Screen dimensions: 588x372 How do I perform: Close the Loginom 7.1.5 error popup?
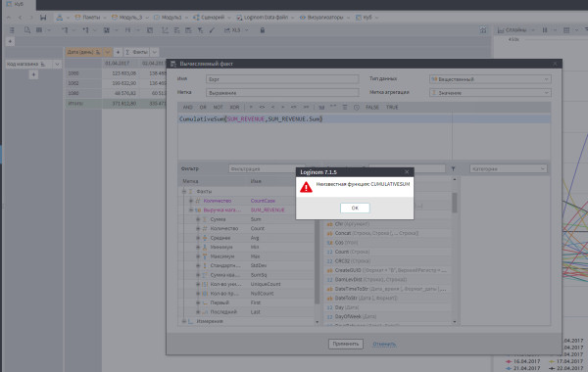pyautogui.click(x=407, y=172)
